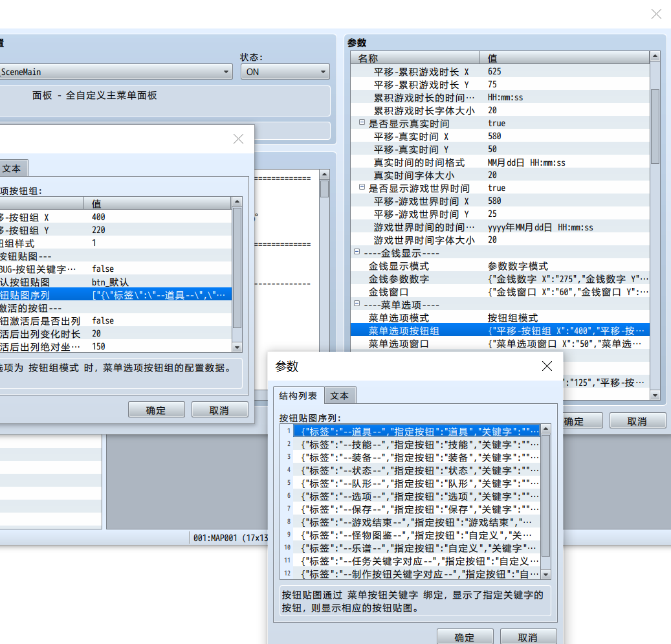
Task: Close the 按钮组 struct dialog
Action: (x=238, y=139)
